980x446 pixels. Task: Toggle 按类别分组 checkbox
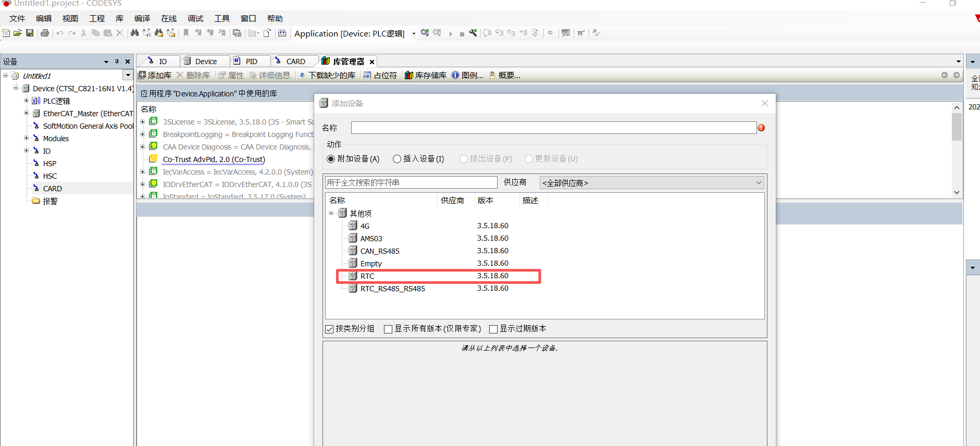tap(329, 329)
